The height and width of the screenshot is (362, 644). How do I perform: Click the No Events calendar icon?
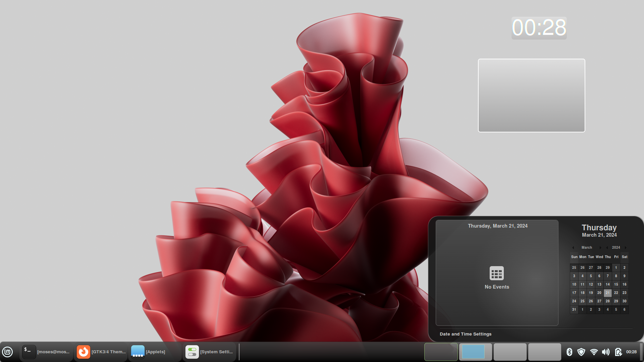pyautogui.click(x=496, y=273)
